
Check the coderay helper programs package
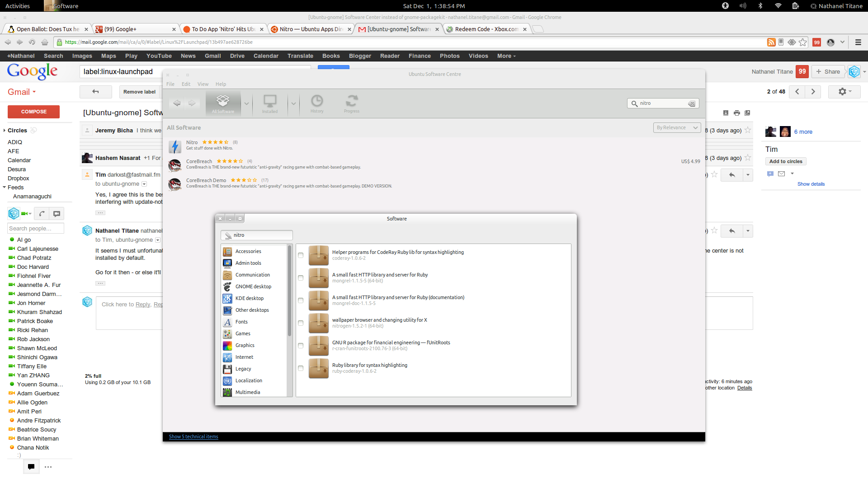coord(301,255)
